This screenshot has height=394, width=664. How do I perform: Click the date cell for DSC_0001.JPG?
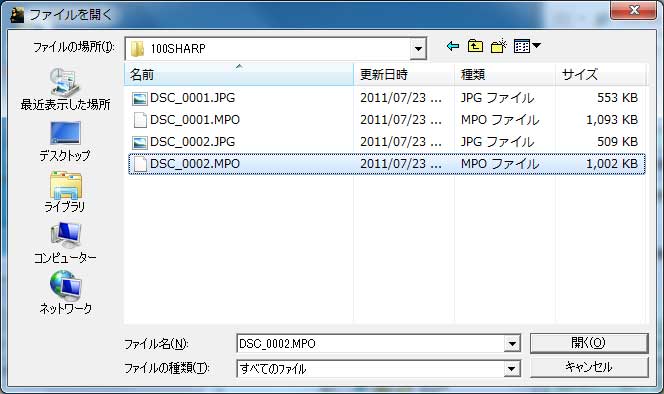click(401, 98)
